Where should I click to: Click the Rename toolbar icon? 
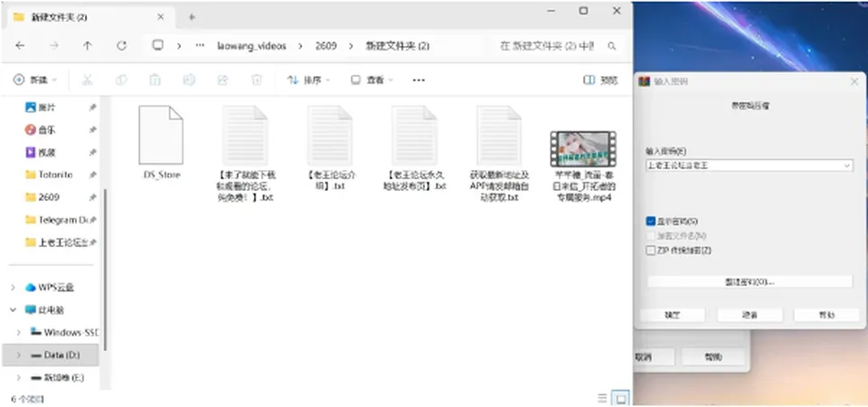[x=189, y=80]
